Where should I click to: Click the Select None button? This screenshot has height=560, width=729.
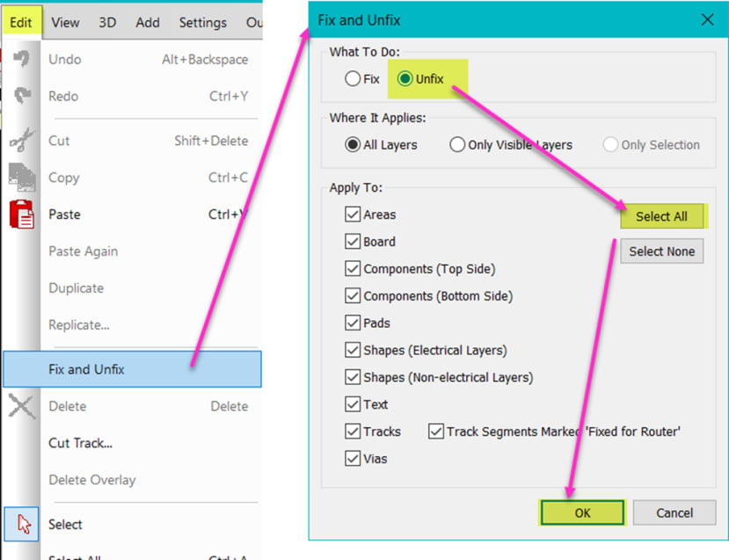click(x=662, y=251)
